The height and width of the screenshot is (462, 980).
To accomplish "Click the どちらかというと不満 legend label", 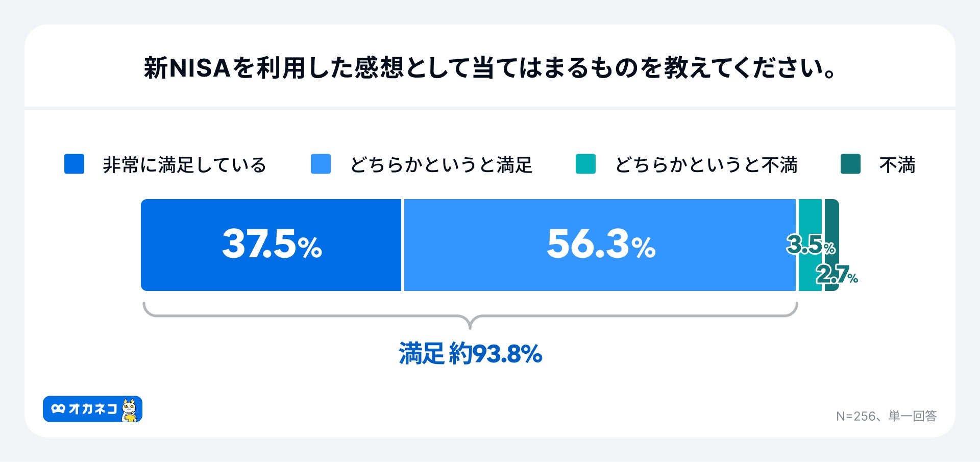I will [x=706, y=165].
